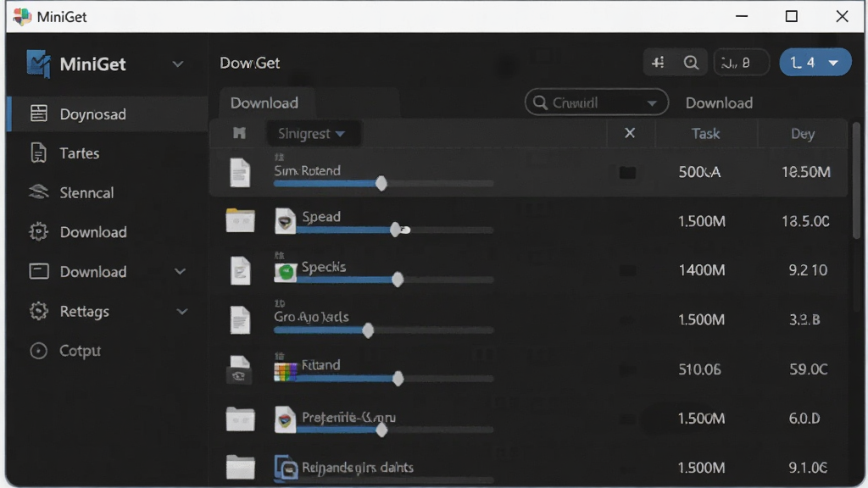868x488 pixels.
Task: Open the Tartes sidebar item
Action: 108,153
